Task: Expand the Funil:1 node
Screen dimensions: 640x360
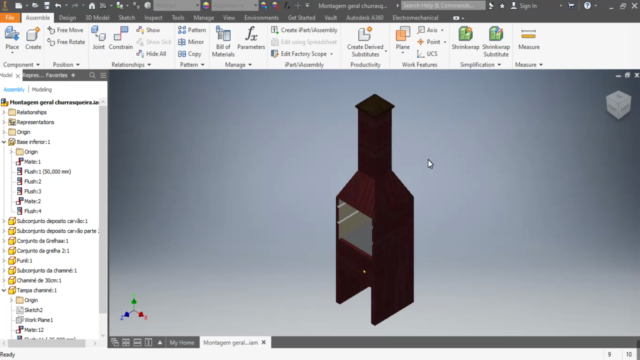Action: click(4, 260)
